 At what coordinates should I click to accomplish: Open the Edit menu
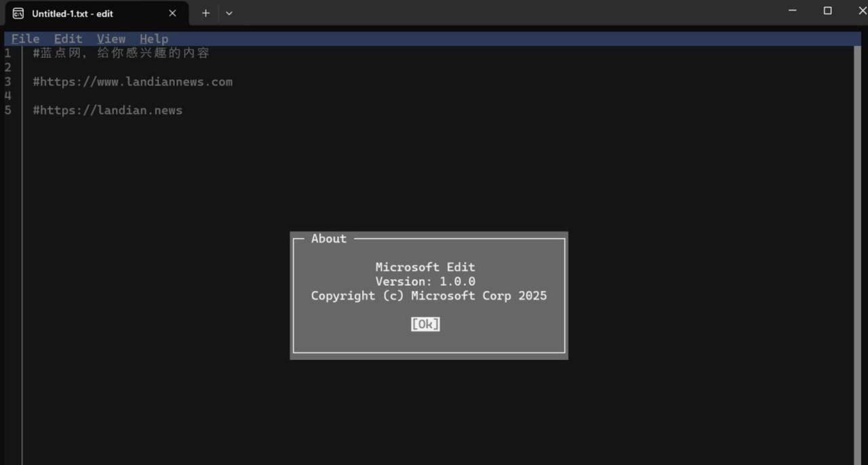[68, 39]
